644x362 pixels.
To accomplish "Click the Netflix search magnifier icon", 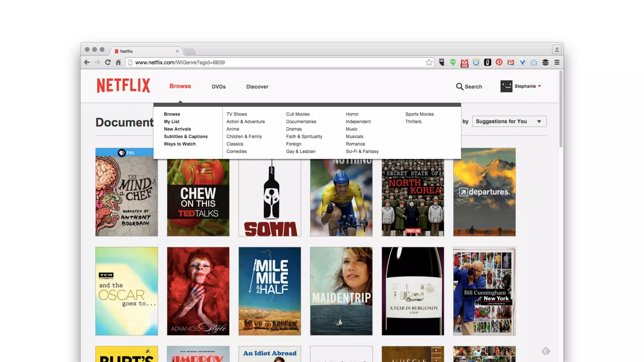I will click(459, 86).
